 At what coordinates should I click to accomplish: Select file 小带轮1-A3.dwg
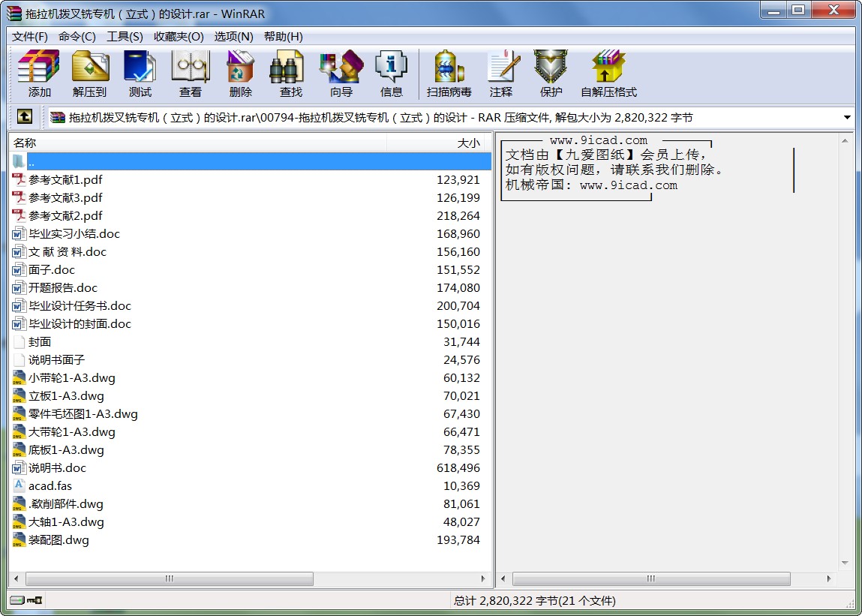[x=251, y=378]
